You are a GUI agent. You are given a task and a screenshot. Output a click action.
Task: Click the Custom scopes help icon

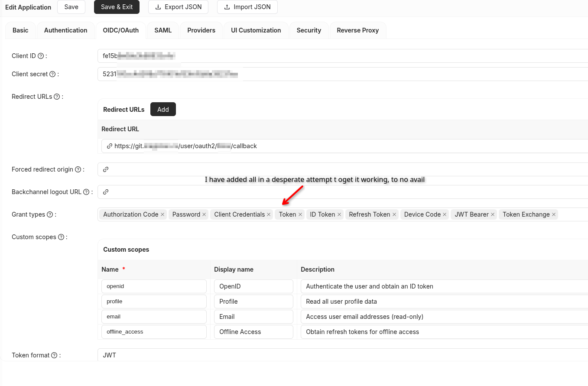[61, 237]
